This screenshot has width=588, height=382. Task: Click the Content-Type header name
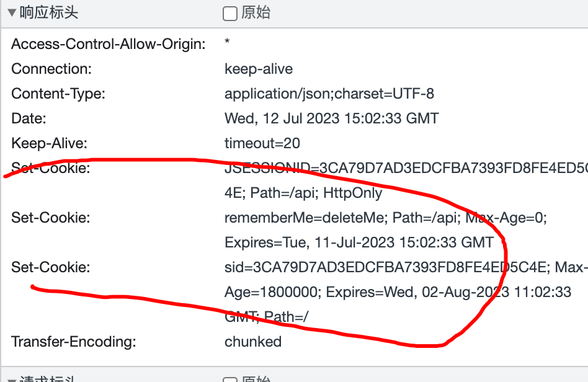[58, 94]
